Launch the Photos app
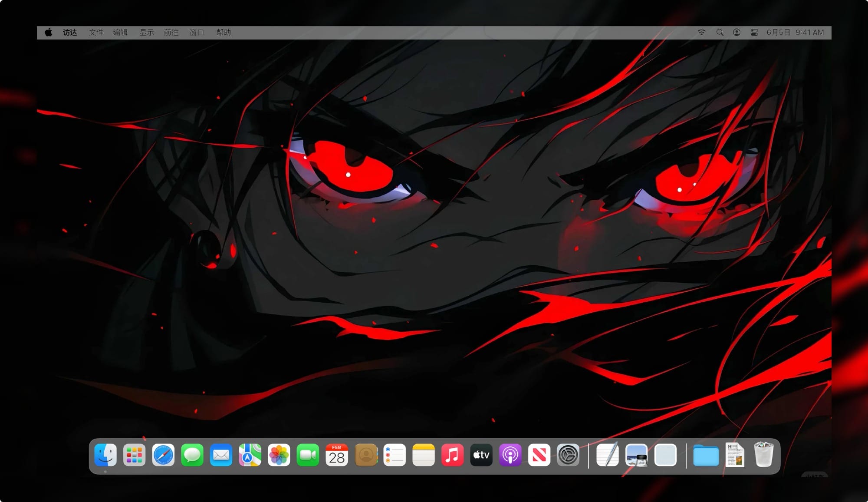Screen dimensions: 868x502 279,455
